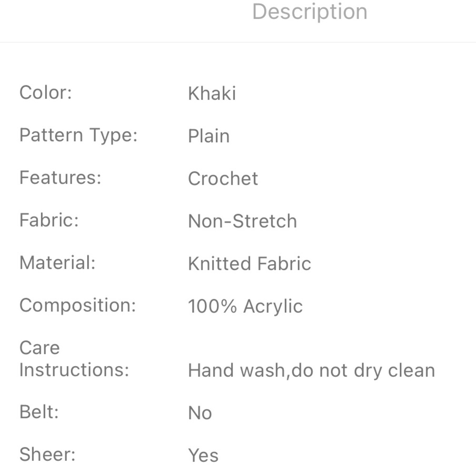
Task: Select the Care Instructions label
Action: [74, 359]
